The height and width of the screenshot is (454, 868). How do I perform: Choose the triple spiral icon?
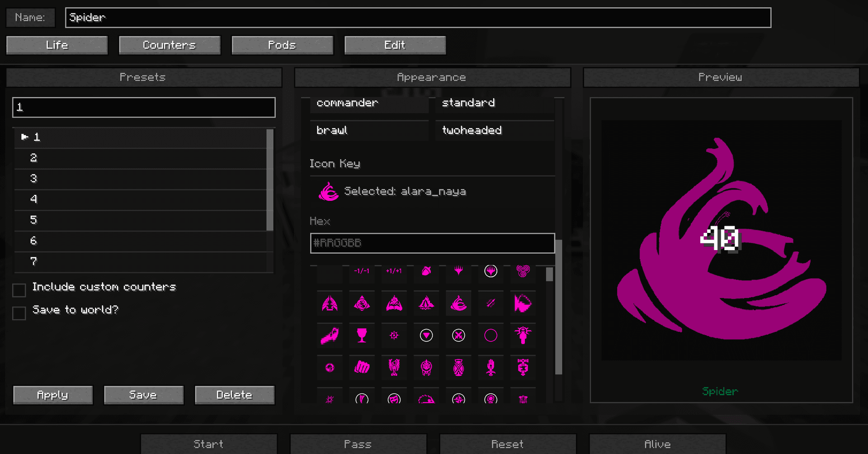coord(523,271)
